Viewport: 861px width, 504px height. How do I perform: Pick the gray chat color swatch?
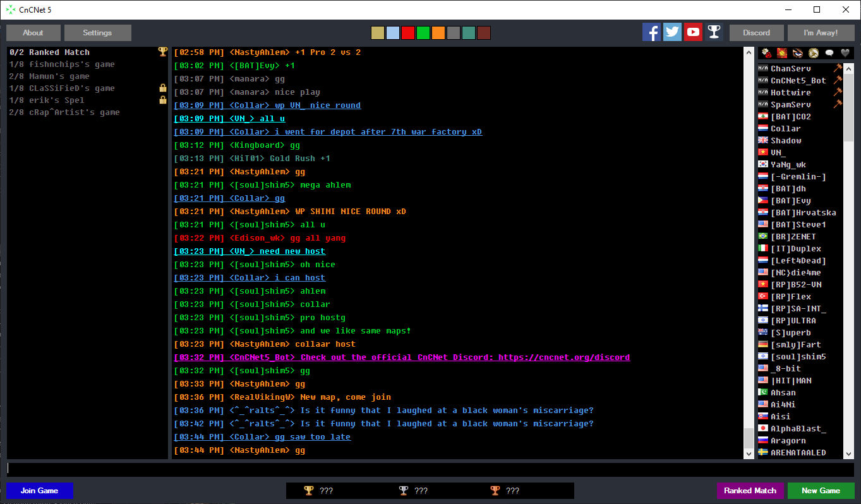(x=453, y=33)
